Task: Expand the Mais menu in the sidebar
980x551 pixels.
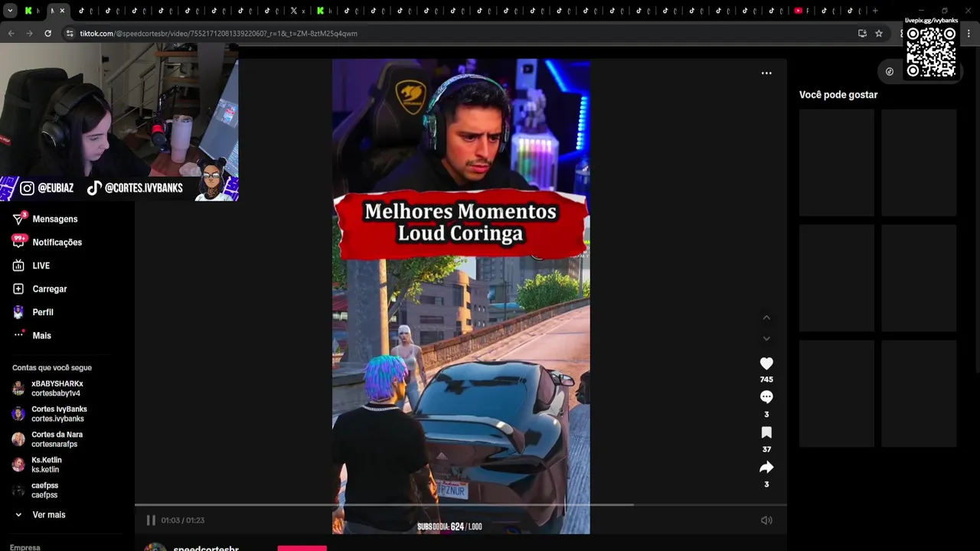Action: (x=33, y=336)
